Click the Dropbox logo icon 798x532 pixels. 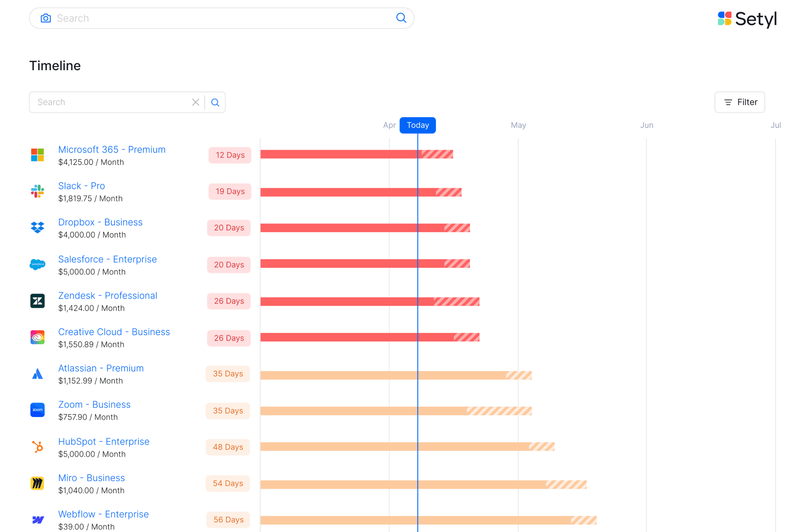tap(37, 228)
